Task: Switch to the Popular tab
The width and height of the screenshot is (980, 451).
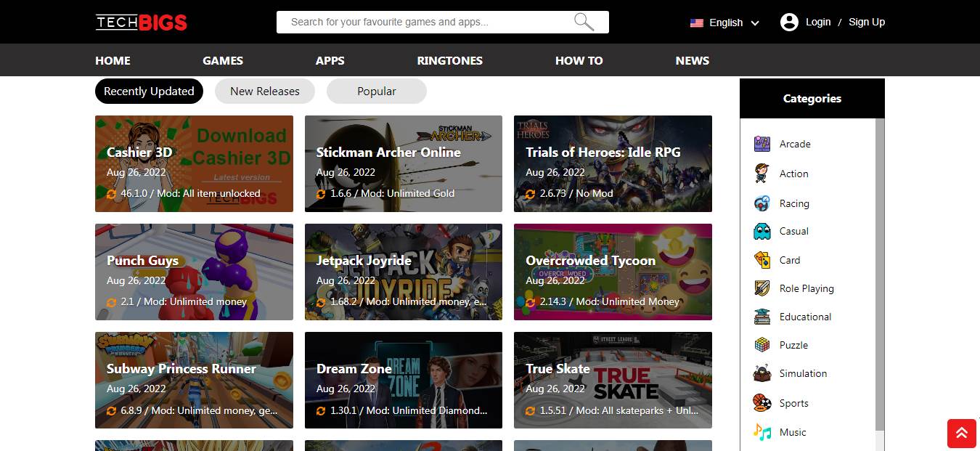Action: 377,92
